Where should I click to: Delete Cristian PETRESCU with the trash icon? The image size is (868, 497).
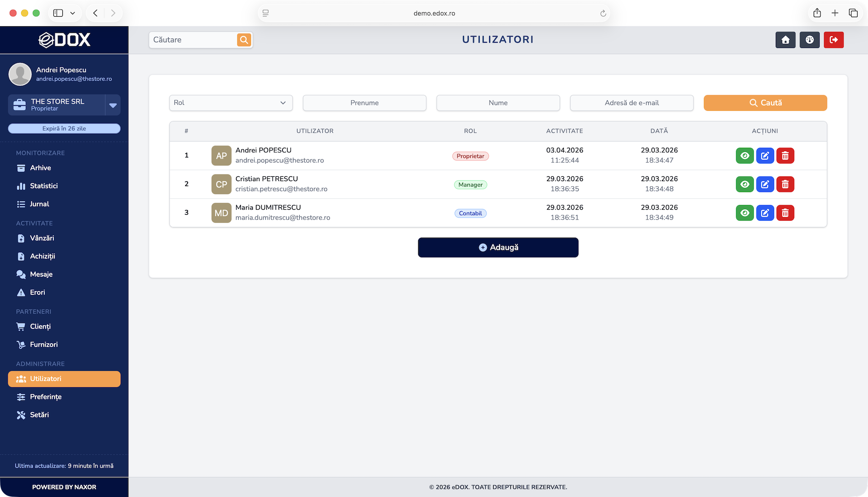(x=785, y=184)
